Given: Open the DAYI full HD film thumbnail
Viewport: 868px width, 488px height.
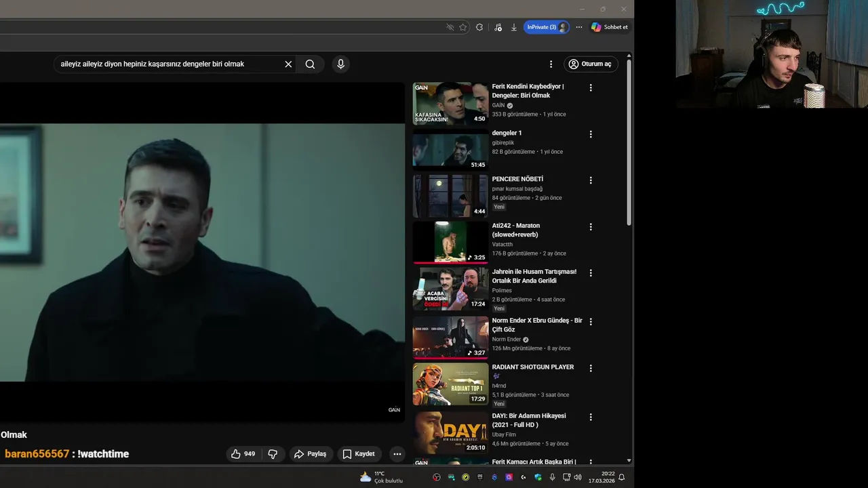Looking at the screenshot, I should pyautogui.click(x=450, y=433).
